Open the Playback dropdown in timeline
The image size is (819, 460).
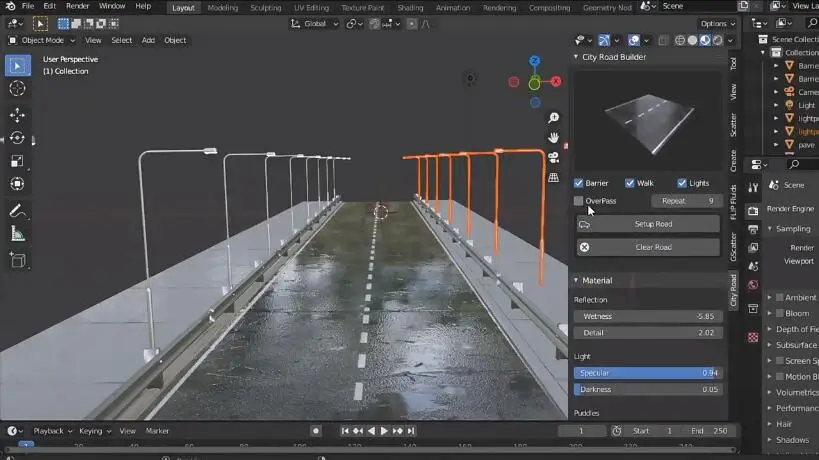[51, 431]
